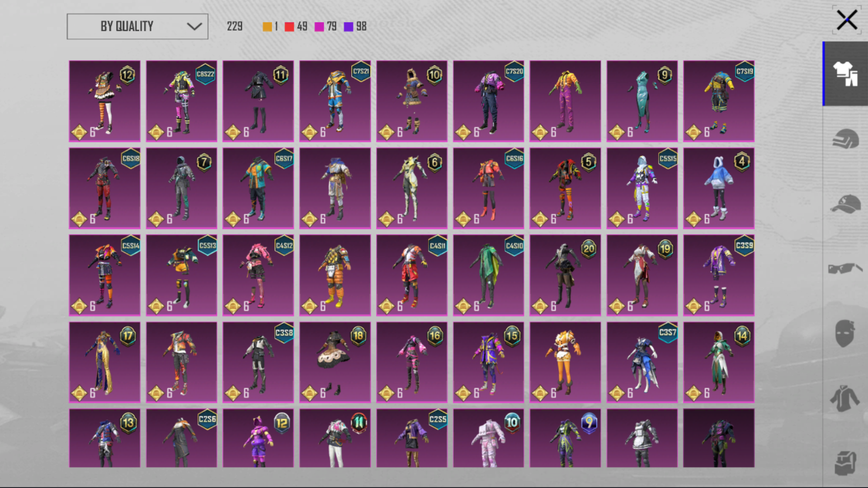Select the C4S12 outfit
Image resolution: width=868 pixels, height=488 pixels.
(x=258, y=275)
